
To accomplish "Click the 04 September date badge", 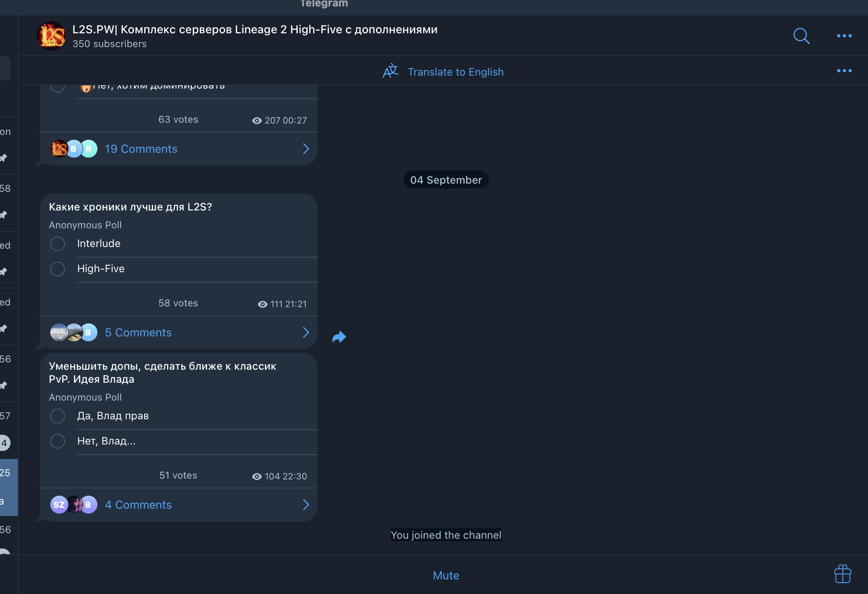I will 446,180.
